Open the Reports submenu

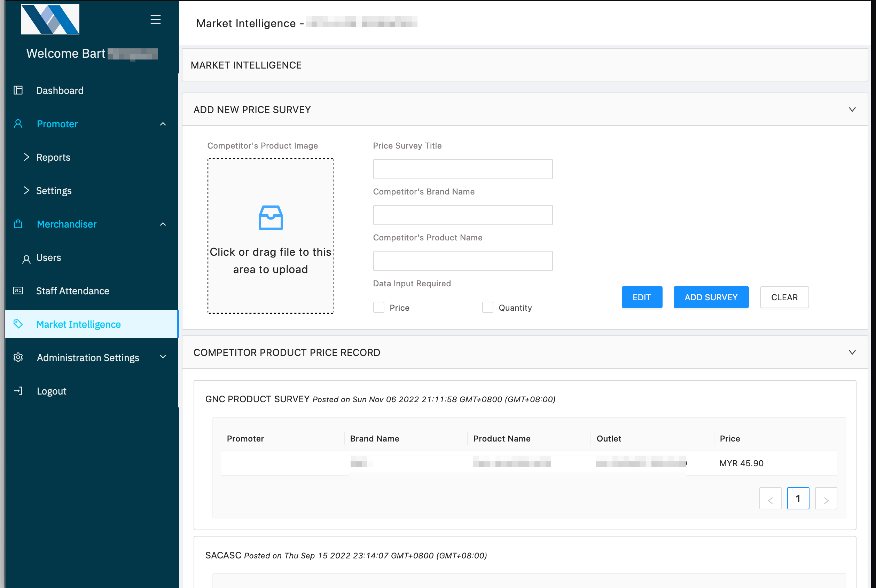click(53, 157)
